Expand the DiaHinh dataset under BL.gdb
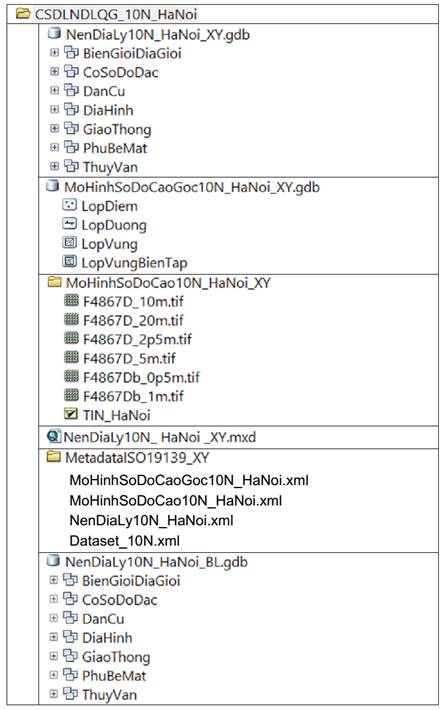Screen dimensions: 443x710 pos(53,637)
